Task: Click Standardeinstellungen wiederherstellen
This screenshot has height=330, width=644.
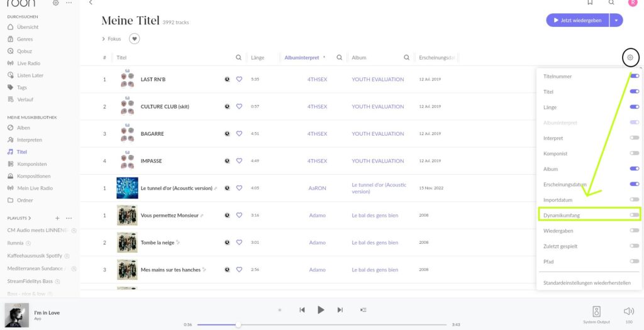Action: (587, 283)
